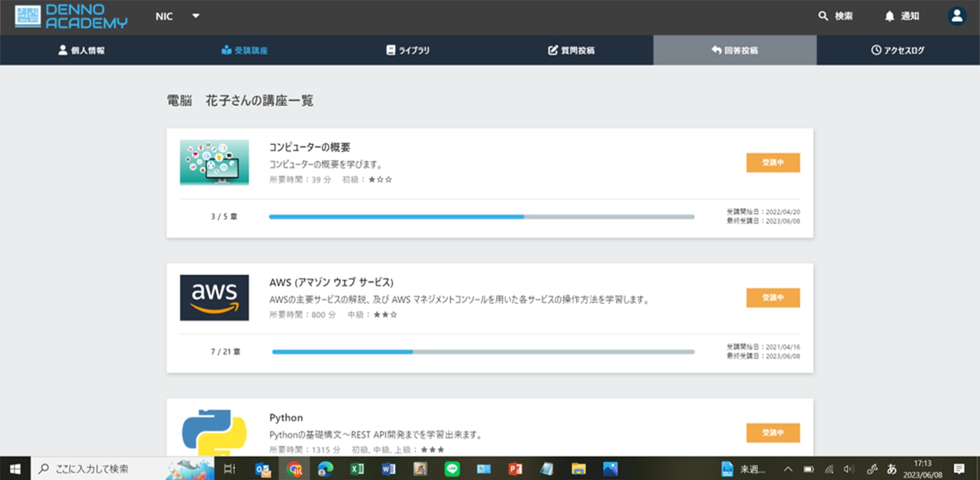
Task: Show hidden system tray icons
Action: [x=788, y=469]
